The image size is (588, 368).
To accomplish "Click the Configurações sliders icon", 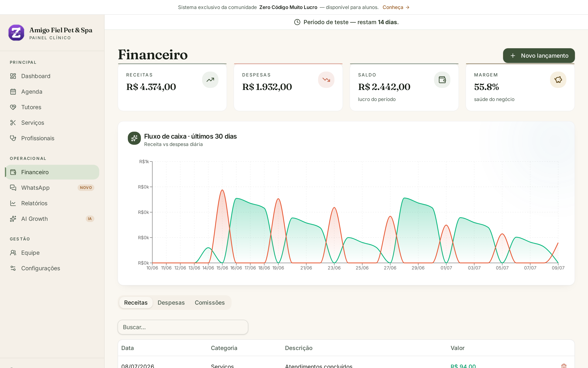I will (13, 268).
